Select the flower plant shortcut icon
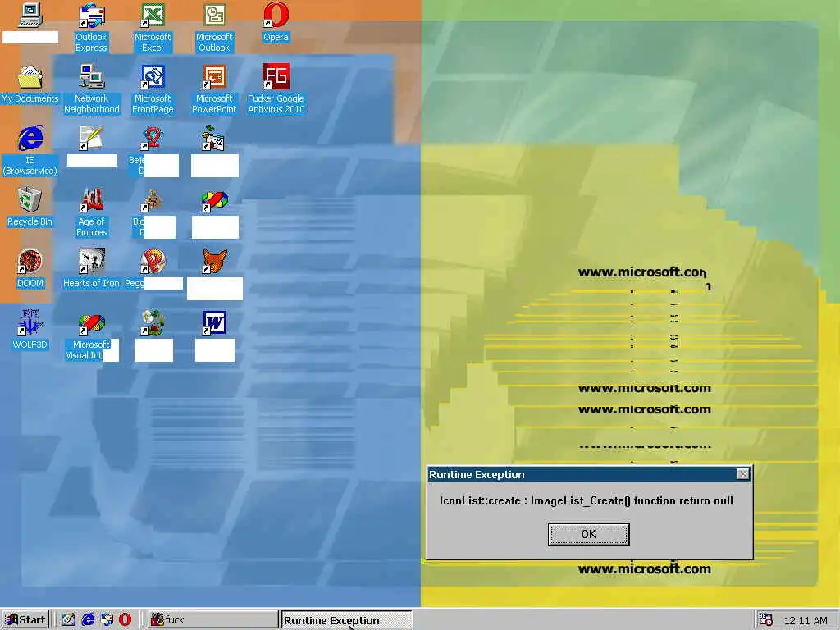Image resolution: width=840 pixels, height=630 pixels. (x=153, y=322)
